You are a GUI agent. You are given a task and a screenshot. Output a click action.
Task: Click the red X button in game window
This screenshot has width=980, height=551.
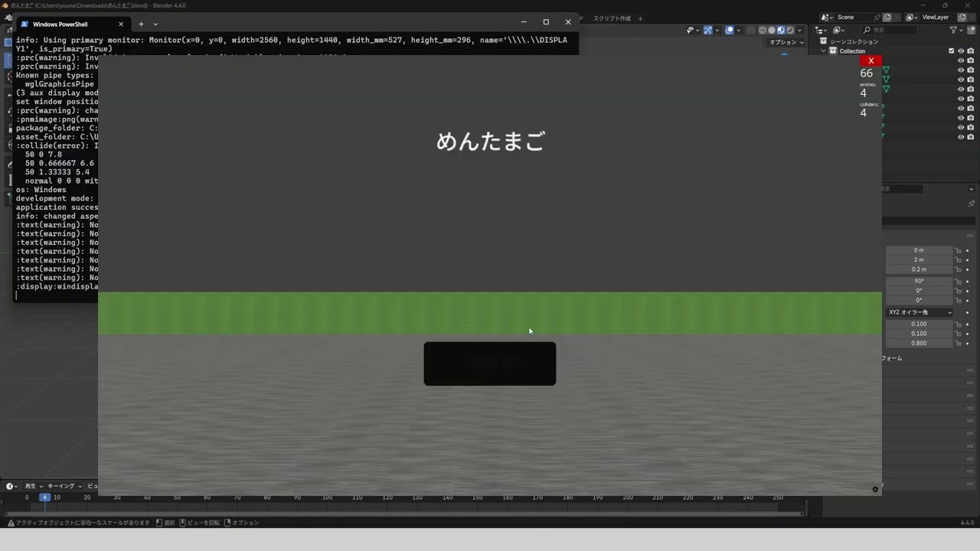pyautogui.click(x=871, y=60)
